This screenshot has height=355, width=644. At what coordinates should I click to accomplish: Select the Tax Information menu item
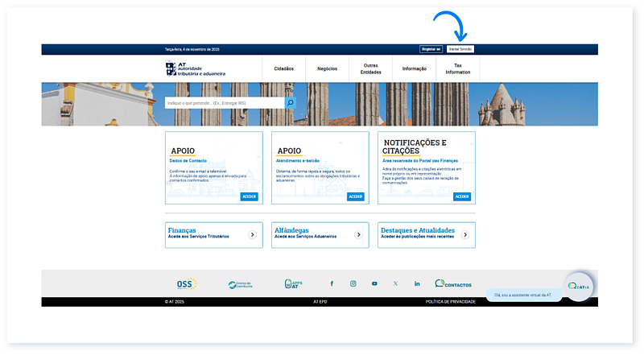click(458, 69)
